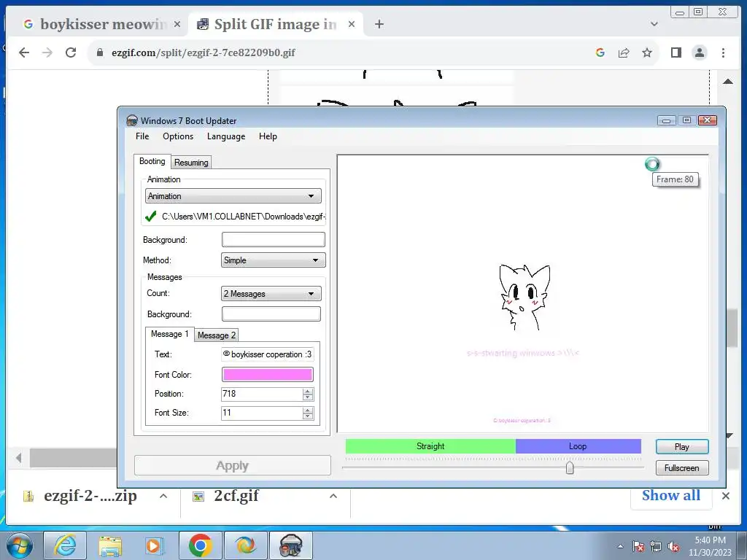The height and width of the screenshot is (560, 747).
Task: Switch to the Booting tab
Action: click(152, 161)
